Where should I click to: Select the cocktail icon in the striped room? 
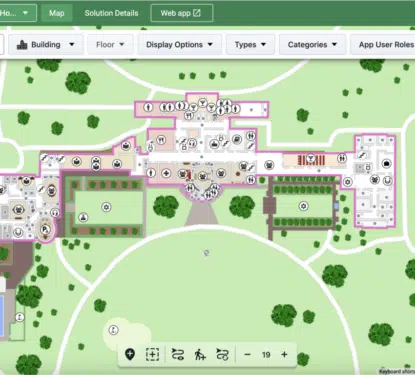tap(311, 158)
